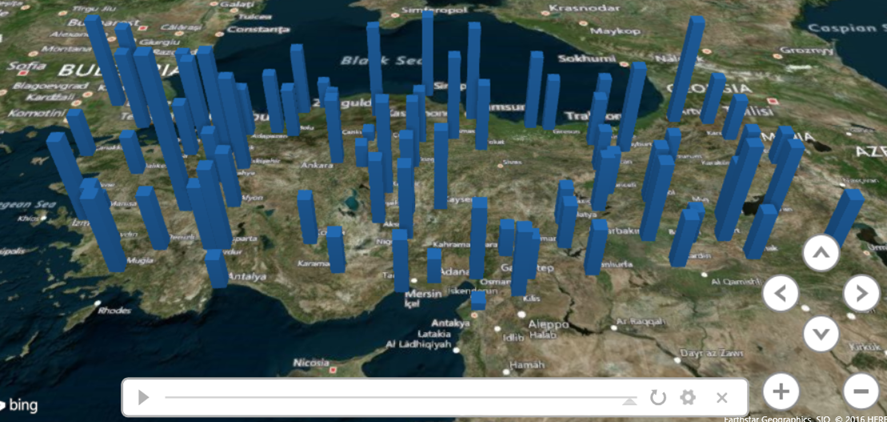Select the small column near Iskenderun
This screenshot has width=887, height=422.
pyautogui.click(x=479, y=300)
